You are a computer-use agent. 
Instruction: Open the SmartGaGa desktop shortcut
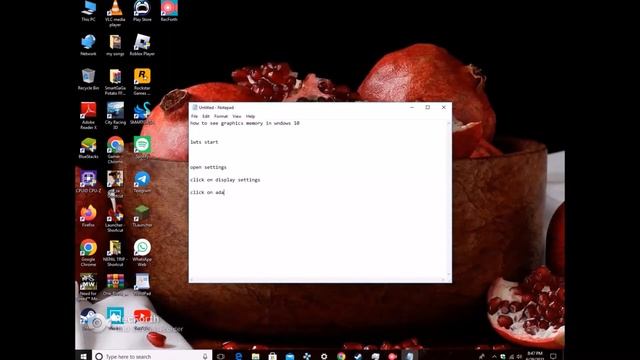coord(115,82)
